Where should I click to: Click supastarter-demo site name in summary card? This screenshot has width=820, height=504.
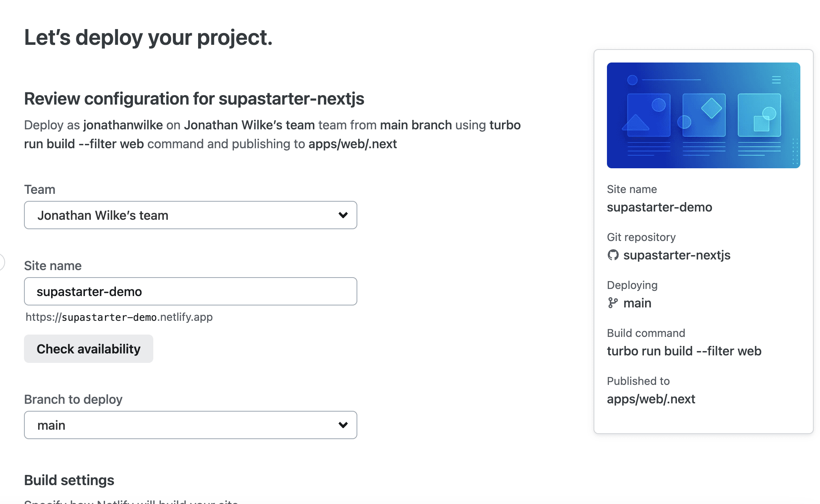tap(659, 207)
